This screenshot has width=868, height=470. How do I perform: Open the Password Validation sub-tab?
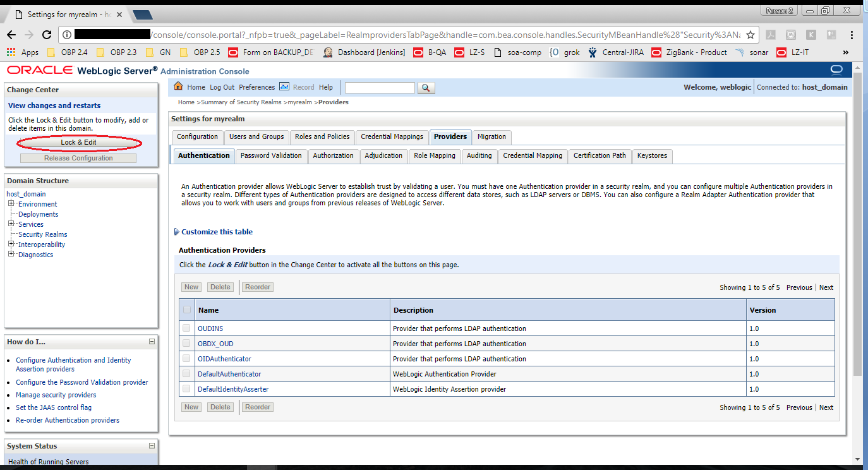271,155
